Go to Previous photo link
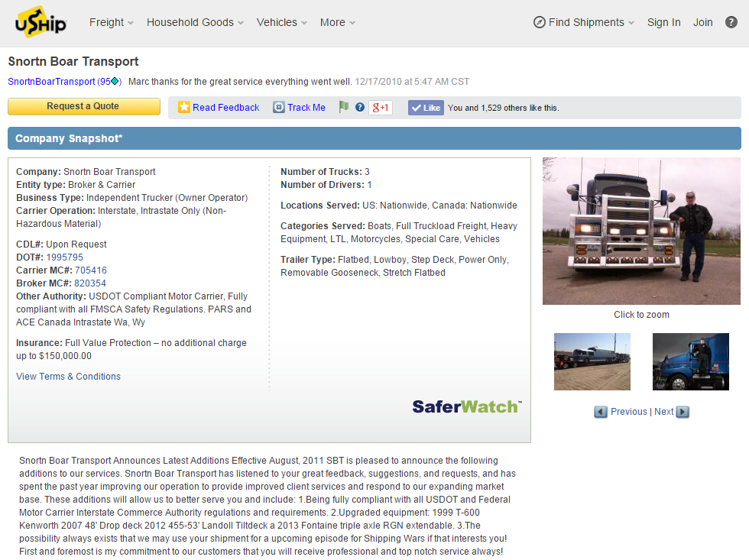 point(628,412)
